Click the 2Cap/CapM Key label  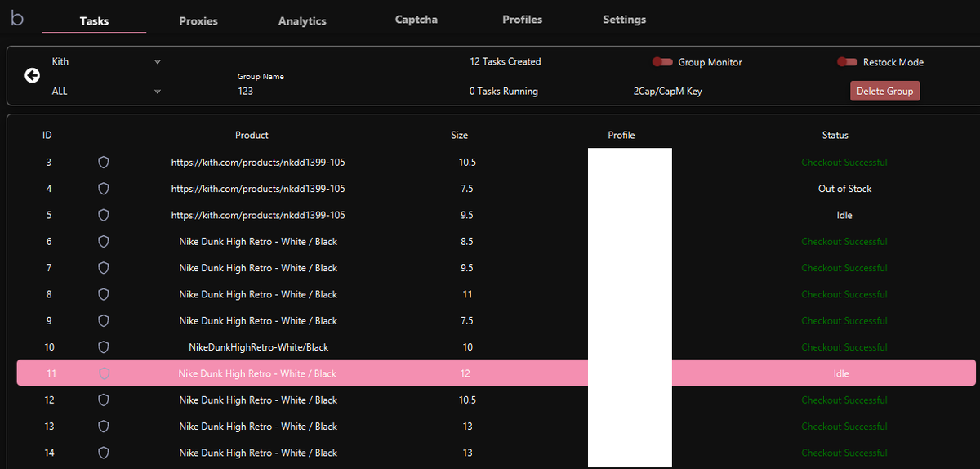[x=668, y=92]
